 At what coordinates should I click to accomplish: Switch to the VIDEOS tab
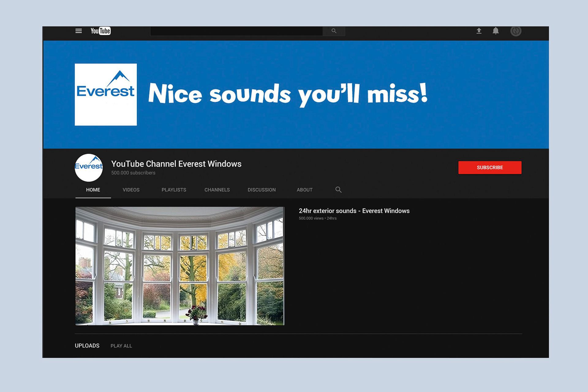[131, 190]
